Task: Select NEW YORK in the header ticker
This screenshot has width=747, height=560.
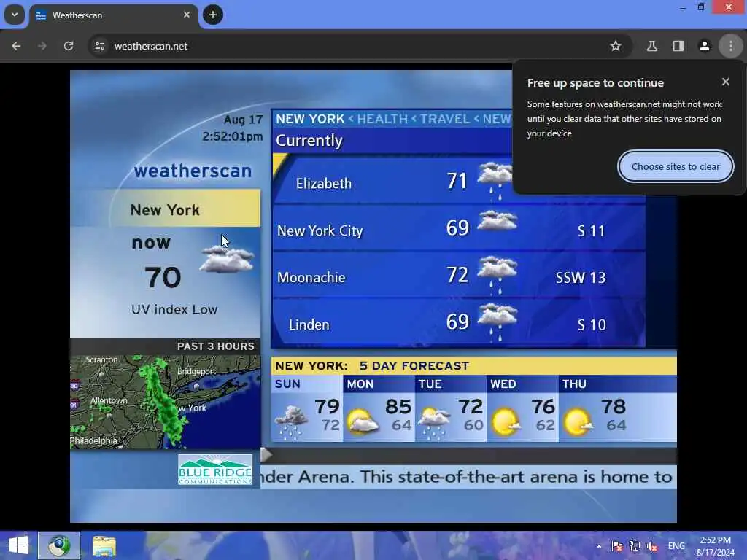Action: [x=310, y=119]
